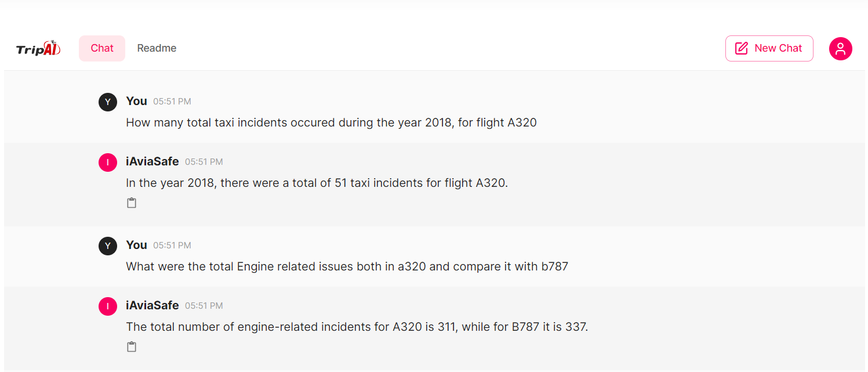This screenshot has width=868, height=372.
Task: Click timestamp of second iAviaSafe reply
Action: click(204, 306)
